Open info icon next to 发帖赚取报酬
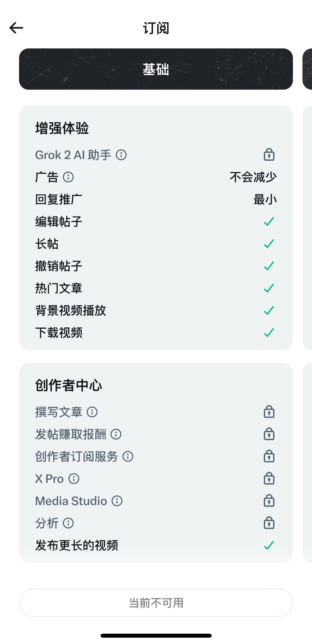This screenshot has width=312, height=644. [116, 434]
